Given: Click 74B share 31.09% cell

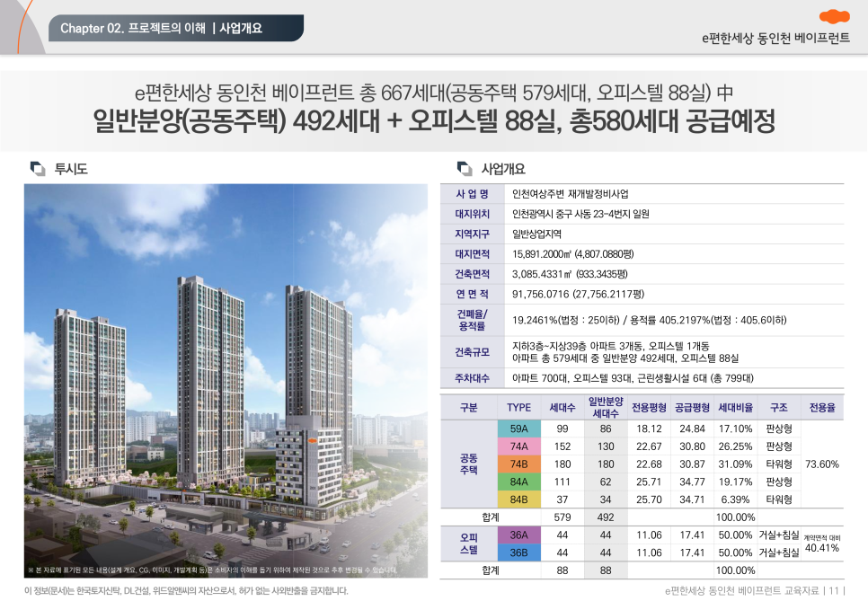Looking at the screenshot, I should click(735, 464).
